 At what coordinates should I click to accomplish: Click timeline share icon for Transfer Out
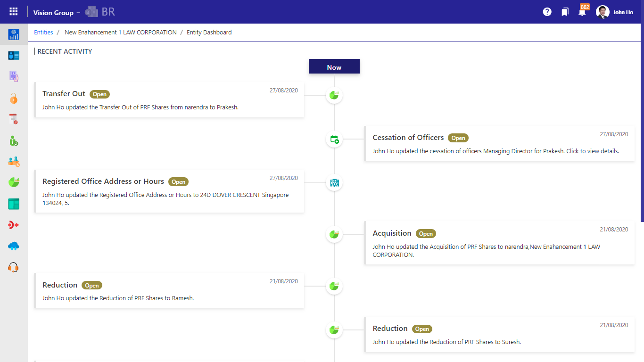click(334, 95)
